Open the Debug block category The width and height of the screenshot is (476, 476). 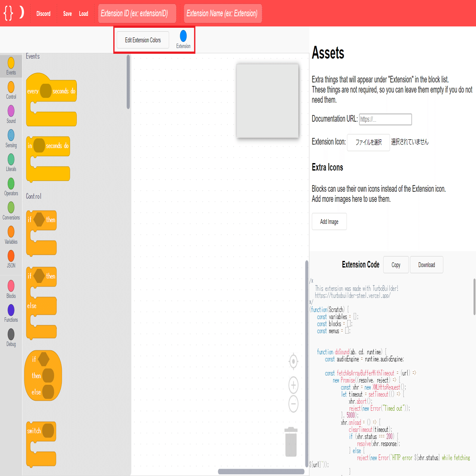pyautogui.click(x=11, y=338)
